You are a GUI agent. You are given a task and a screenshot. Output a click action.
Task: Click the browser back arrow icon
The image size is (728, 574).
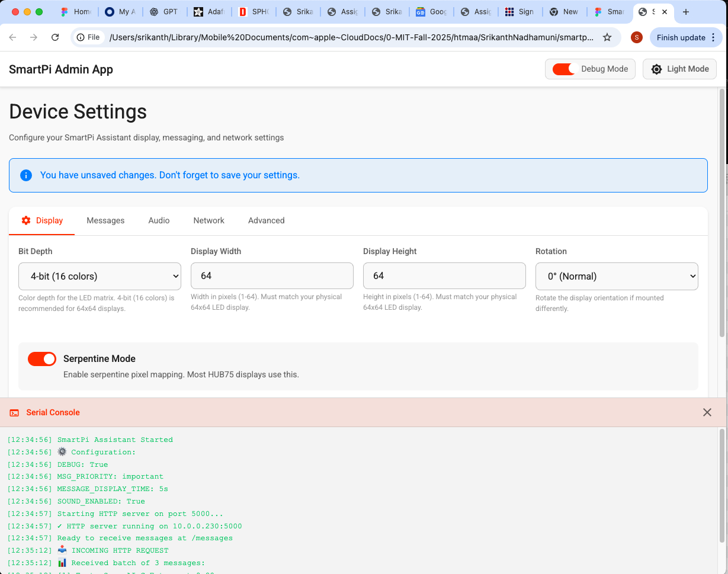[x=12, y=37]
